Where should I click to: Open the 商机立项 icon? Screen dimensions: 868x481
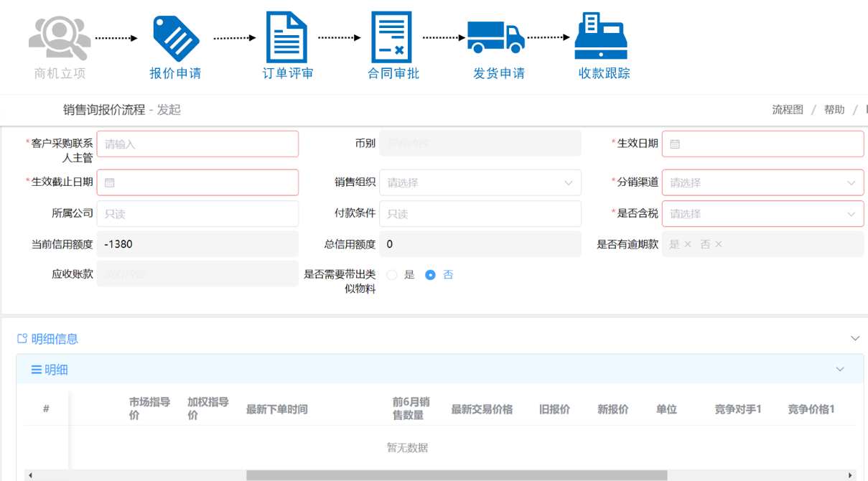coord(59,39)
